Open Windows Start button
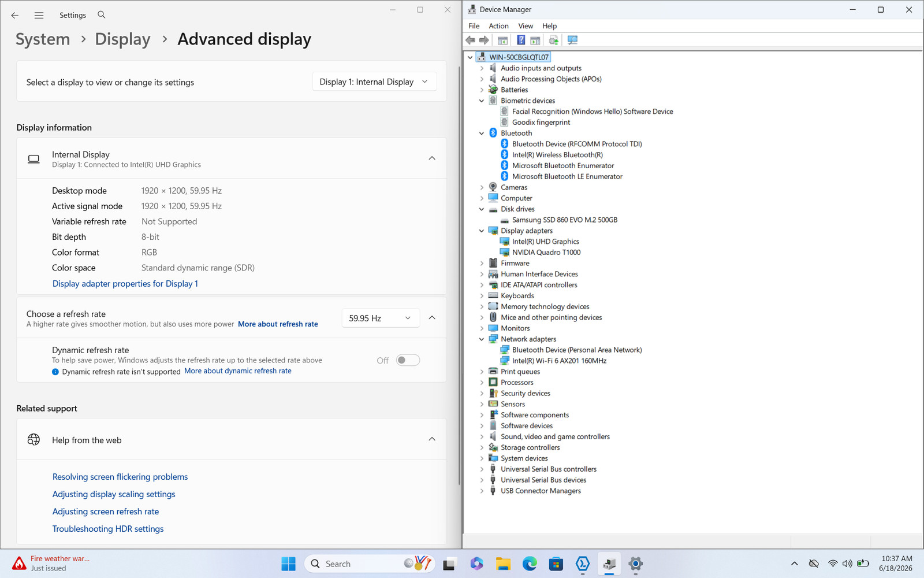Image resolution: width=924 pixels, height=578 pixels. (x=288, y=564)
